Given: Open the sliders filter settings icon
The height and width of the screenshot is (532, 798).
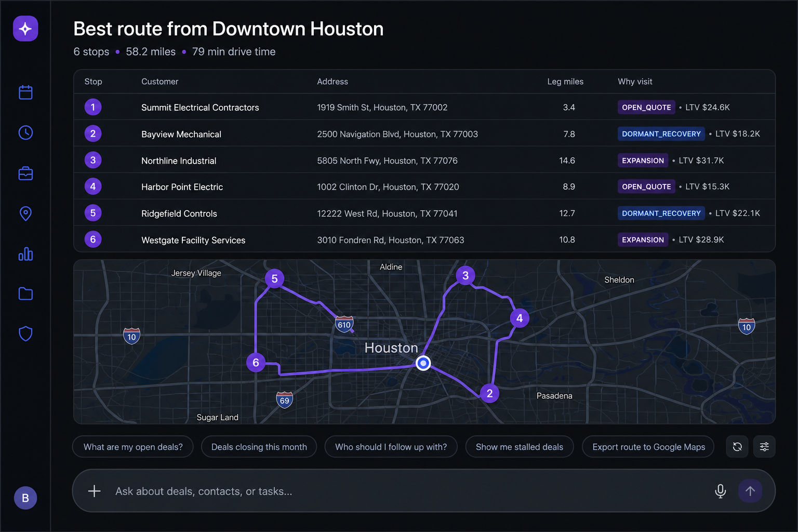Looking at the screenshot, I should pos(764,447).
